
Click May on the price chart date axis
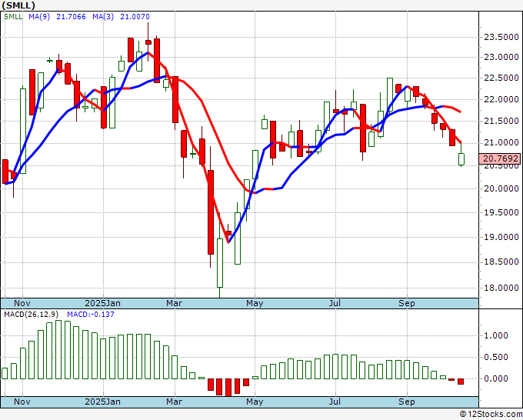255,303
